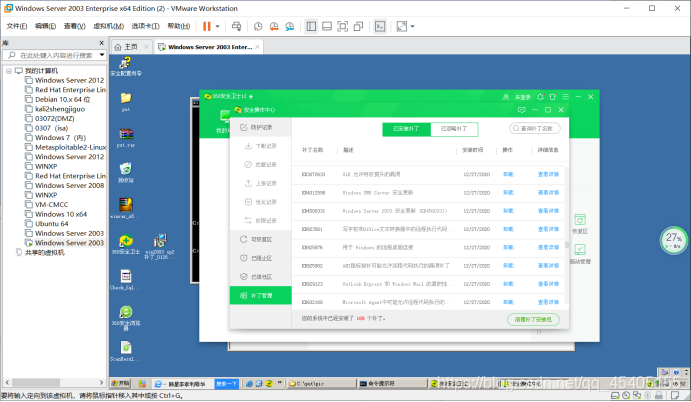Click the guest 开始 Start button
Image resolution: width=691 pixels, height=402 pixels.
tap(121, 383)
